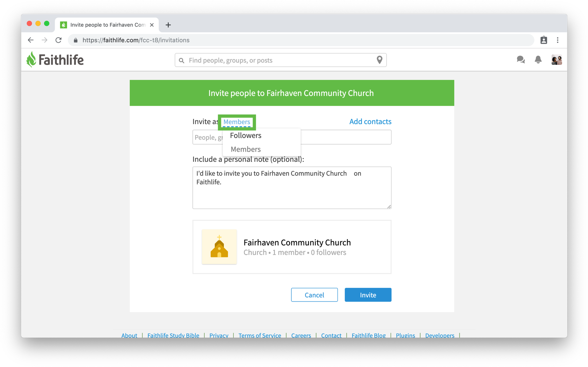Click the magnifier search icon
This screenshot has width=588, height=367.
(x=182, y=61)
